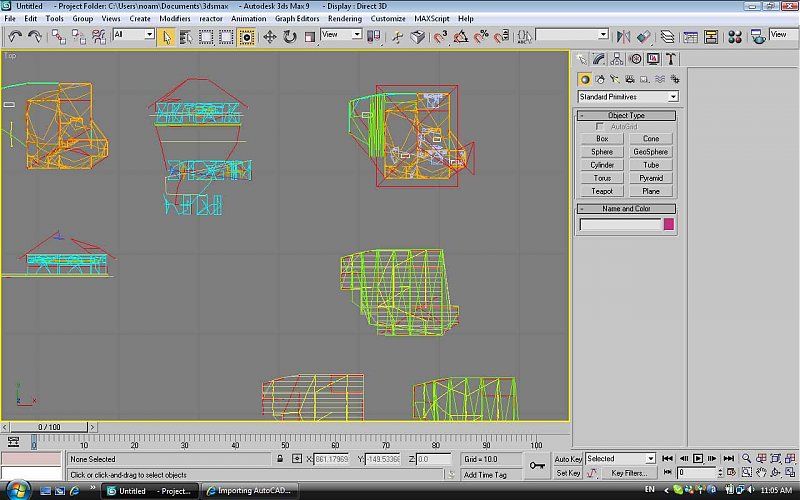Open the Utilities hammer panel
The height and width of the screenshot is (500, 800).
coord(671,59)
